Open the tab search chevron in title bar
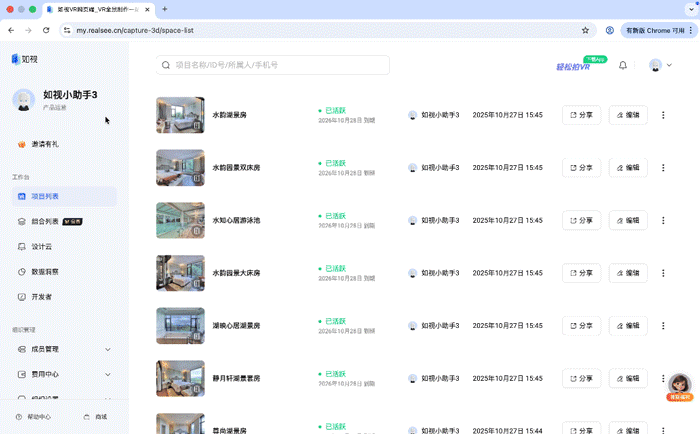The image size is (700, 434). 691,9
